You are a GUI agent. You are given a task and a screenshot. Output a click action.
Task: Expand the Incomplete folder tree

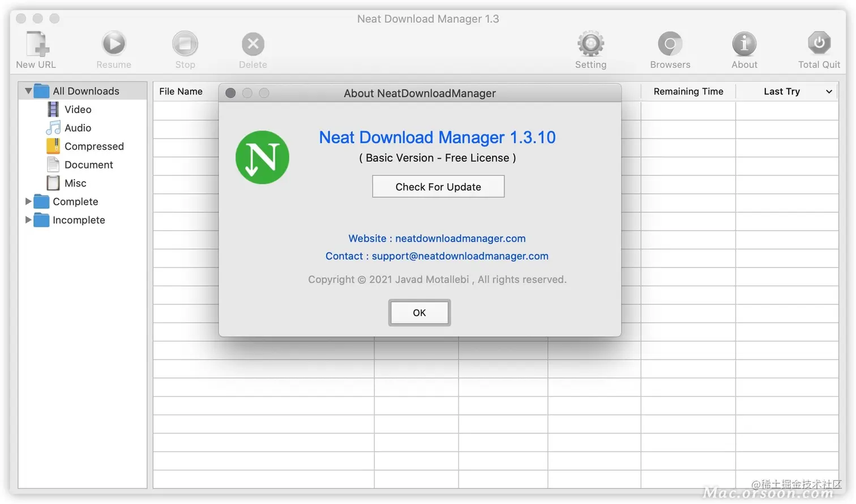tap(28, 219)
